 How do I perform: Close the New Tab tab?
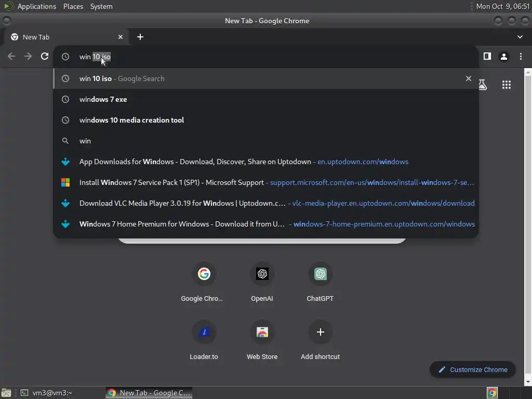pyautogui.click(x=121, y=37)
